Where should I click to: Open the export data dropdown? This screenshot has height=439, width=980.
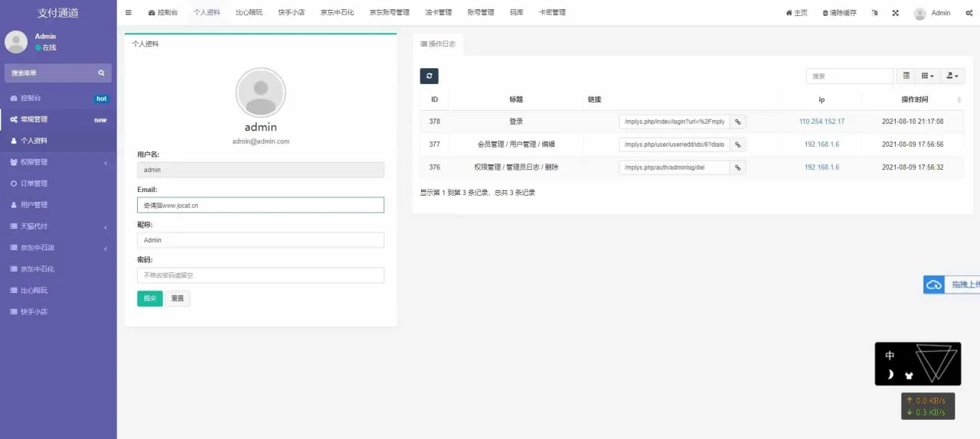952,76
